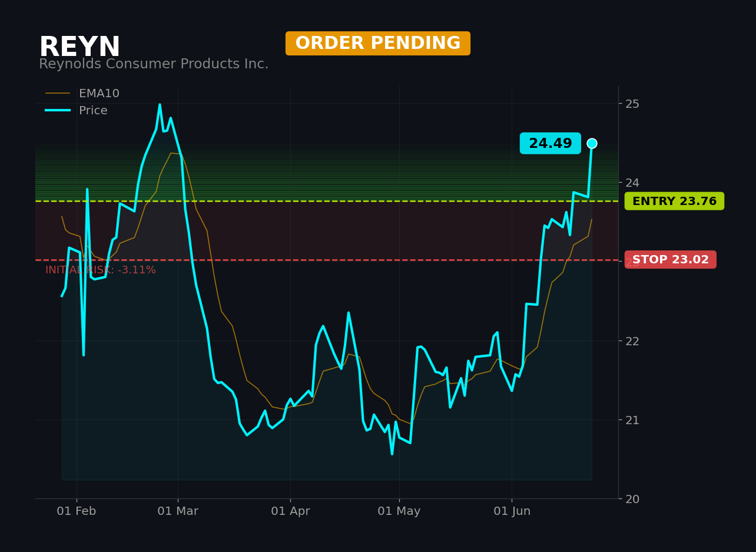The height and width of the screenshot is (552, 756).
Task: Click the 25 price axis label
Action: (x=632, y=104)
